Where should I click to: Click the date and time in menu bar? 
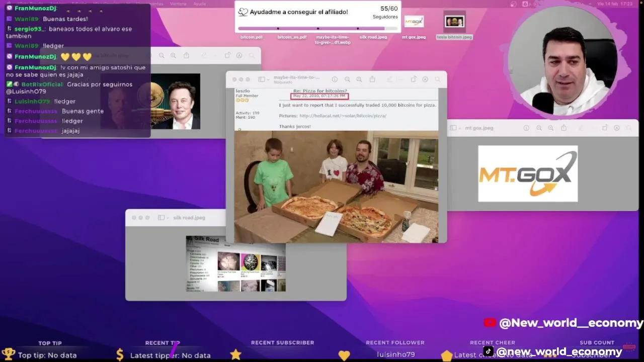tap(615, 4)
